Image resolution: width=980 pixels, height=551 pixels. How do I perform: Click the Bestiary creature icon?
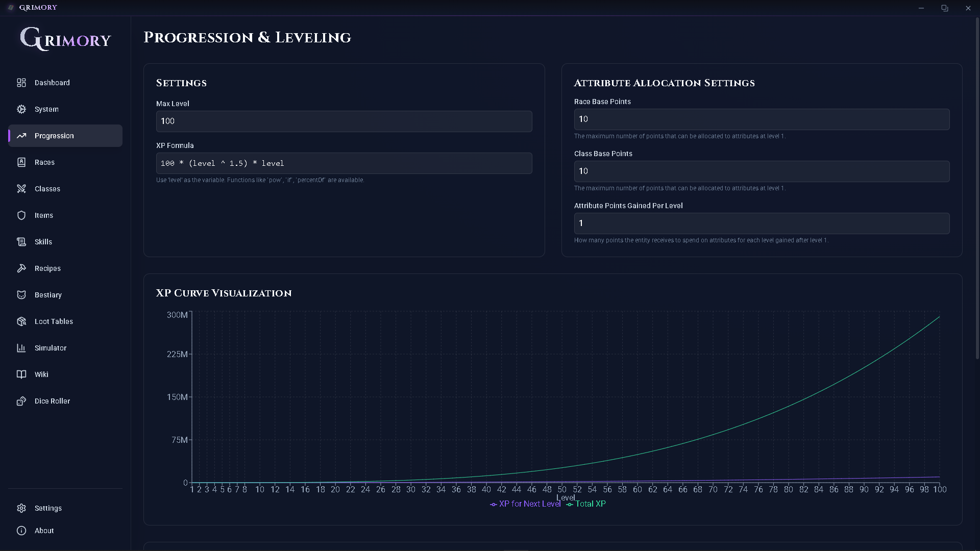pyautogui.click(x=21, y=295)
